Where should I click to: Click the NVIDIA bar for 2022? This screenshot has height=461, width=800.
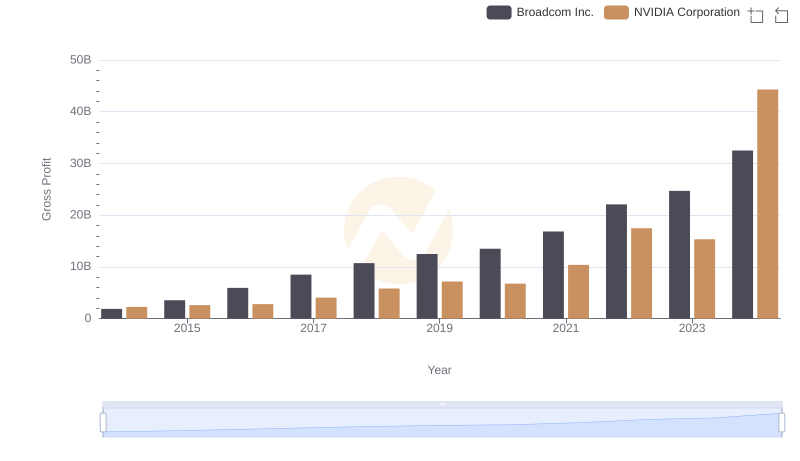coord(641,273)
